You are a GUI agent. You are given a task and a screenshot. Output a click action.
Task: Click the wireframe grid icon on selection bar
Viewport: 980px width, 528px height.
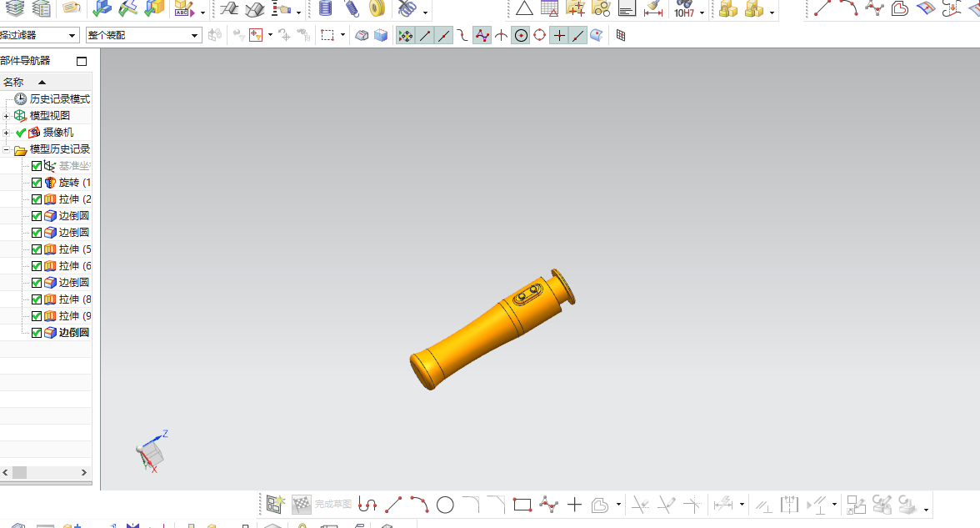(x=621, y=36)
